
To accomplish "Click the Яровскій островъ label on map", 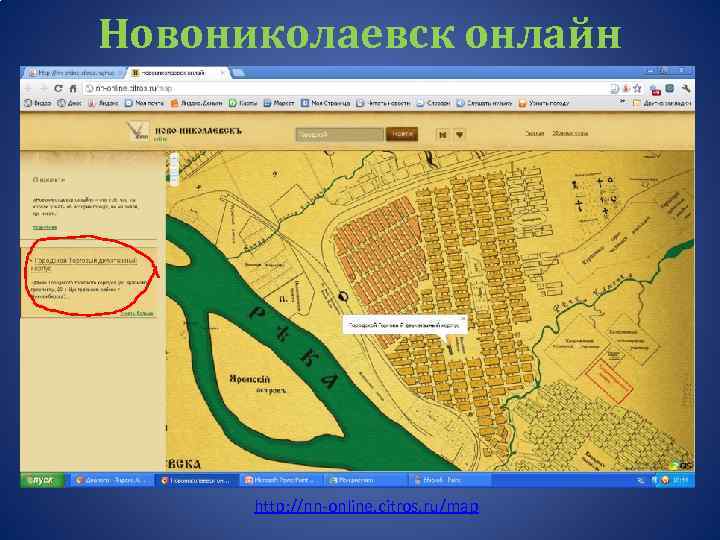I will click(258, 384).
